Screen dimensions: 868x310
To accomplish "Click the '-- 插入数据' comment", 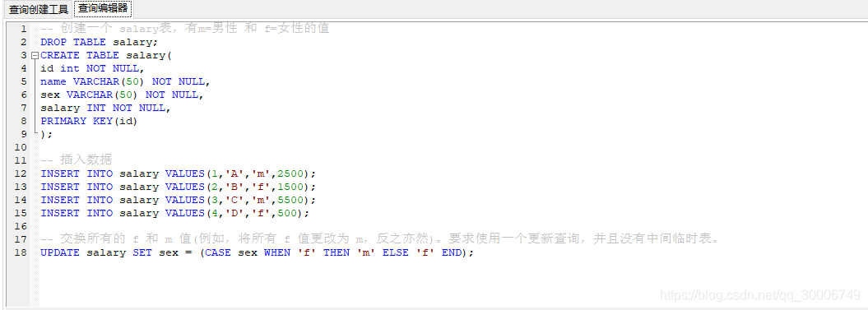I will coord(77,160).
